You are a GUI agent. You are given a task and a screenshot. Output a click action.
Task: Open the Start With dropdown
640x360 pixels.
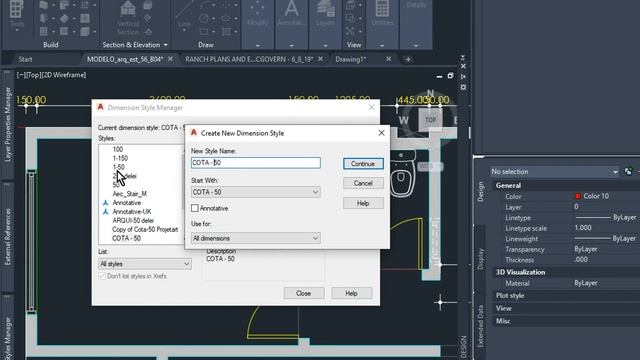point(256,192)
